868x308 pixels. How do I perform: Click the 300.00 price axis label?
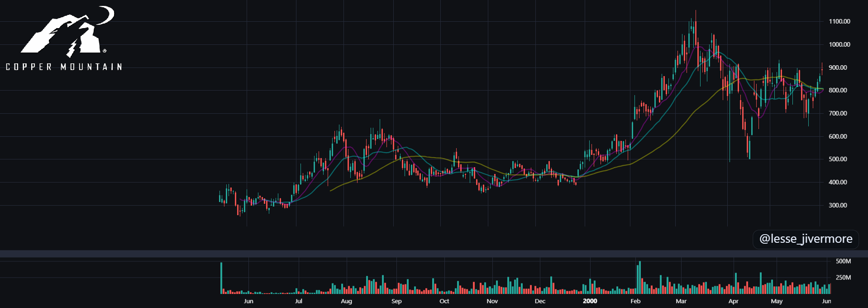pyautogui.click(x=838, y=205)
